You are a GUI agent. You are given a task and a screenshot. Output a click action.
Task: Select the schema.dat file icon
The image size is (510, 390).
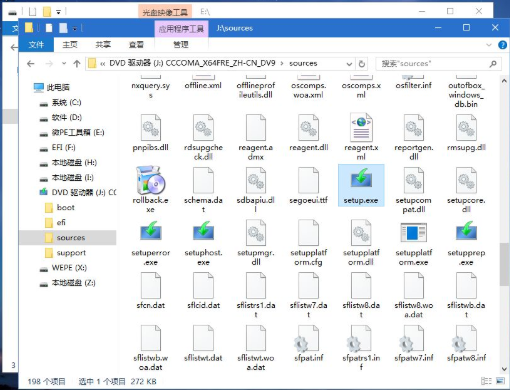point(203,180)
